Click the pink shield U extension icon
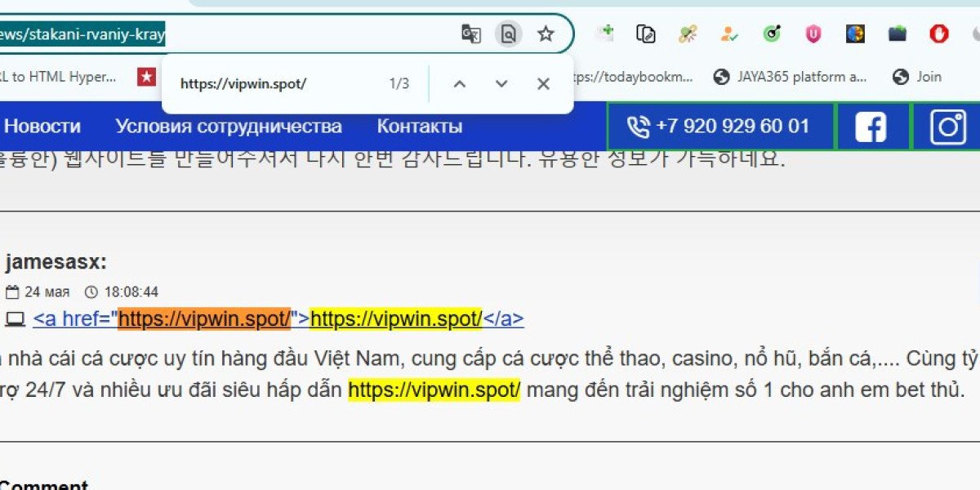 point(813,34)
